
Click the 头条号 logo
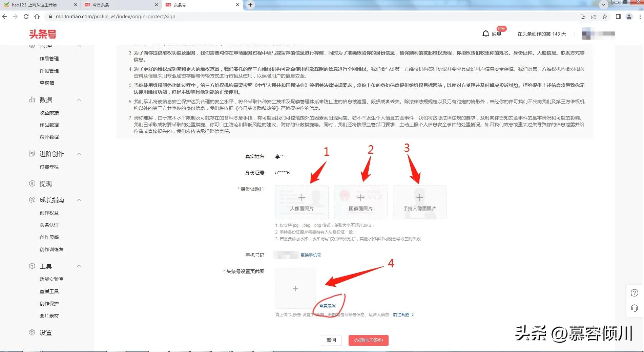point(42,34)
